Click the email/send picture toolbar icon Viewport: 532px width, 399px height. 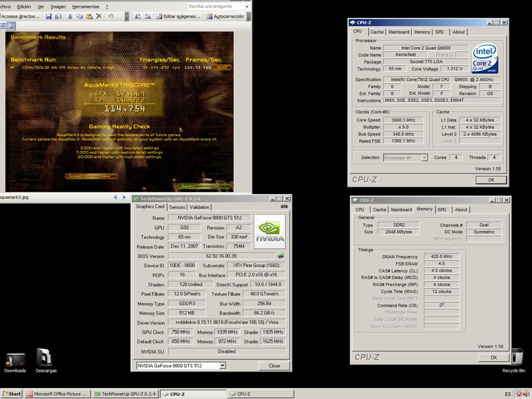coord(58,16)
